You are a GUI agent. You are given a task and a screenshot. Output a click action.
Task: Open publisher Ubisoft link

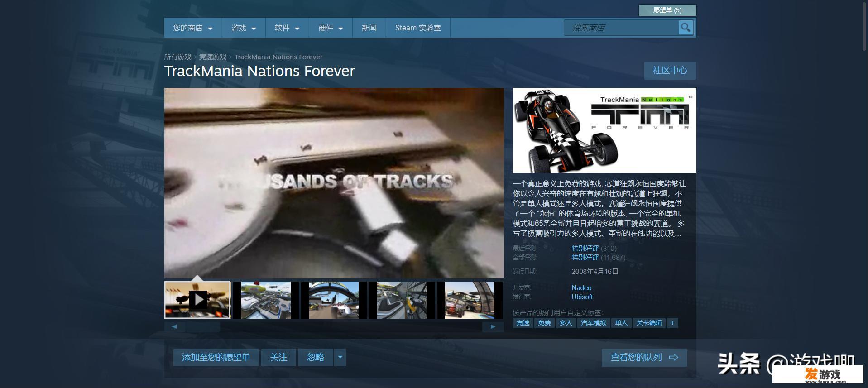(x=582, y=297)
